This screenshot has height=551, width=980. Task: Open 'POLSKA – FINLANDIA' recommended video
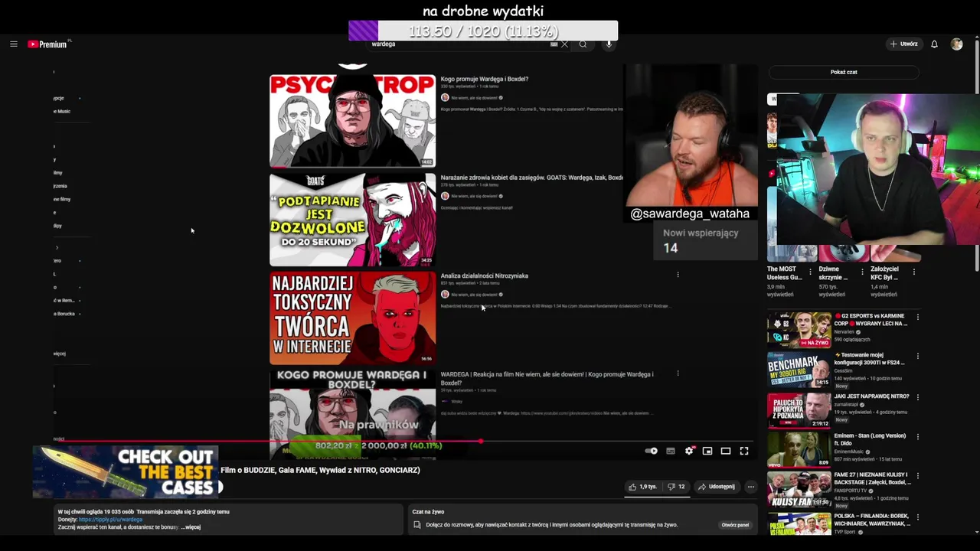pyautogui.click(x=873, y=519)
